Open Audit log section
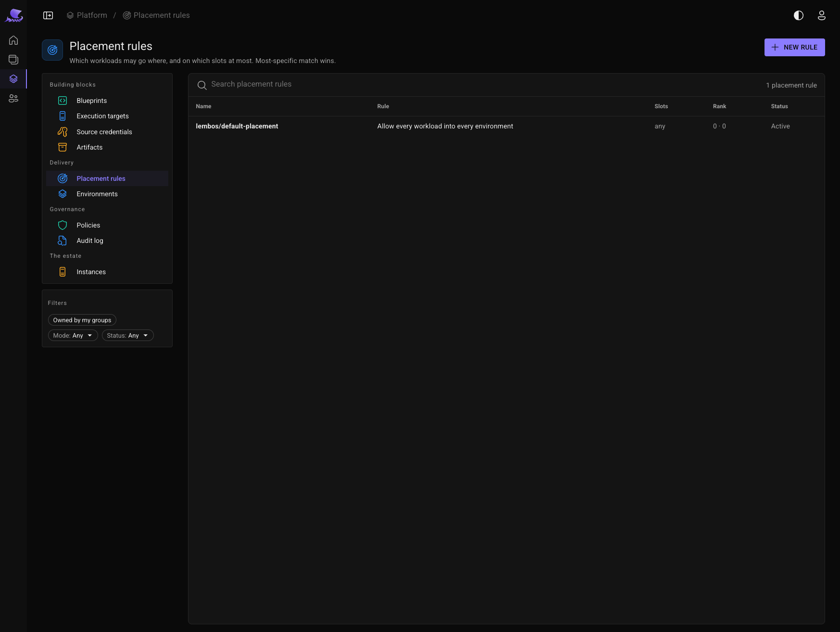The image size is (840, 632). [107, 240]
